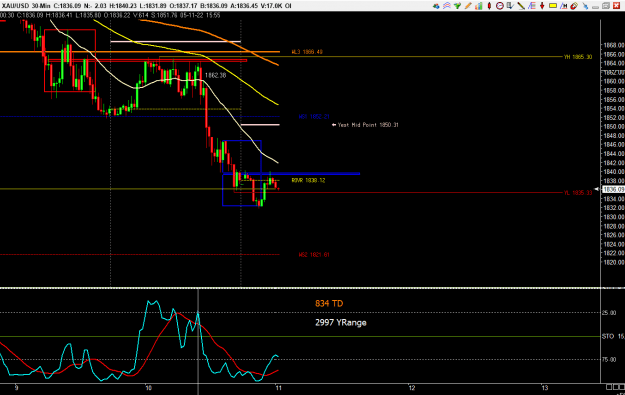The width and height of the screenshot is (625, 395).
Task: Click the ruler with checkmark icon
Action: pyautogui.click(x=510, y=6)
